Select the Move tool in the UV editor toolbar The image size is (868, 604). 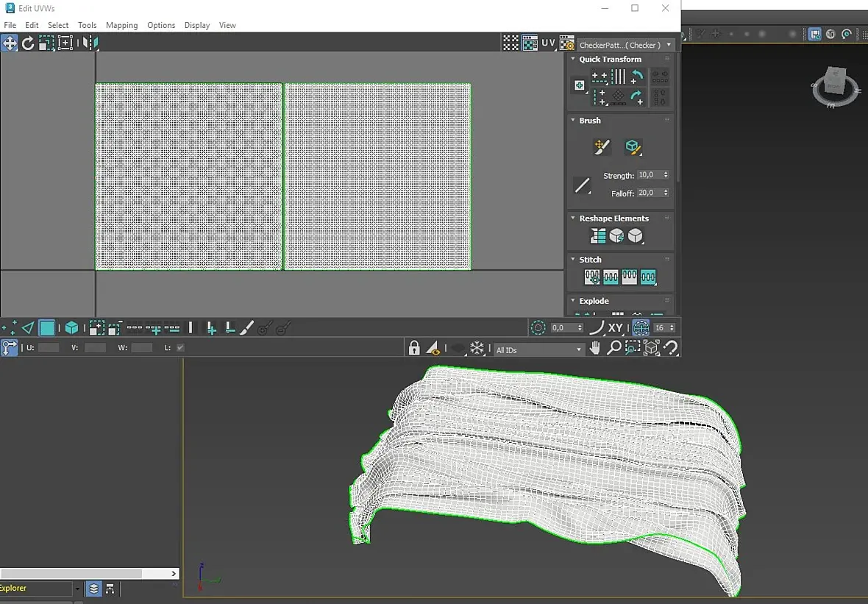click(x=10, y=43)
